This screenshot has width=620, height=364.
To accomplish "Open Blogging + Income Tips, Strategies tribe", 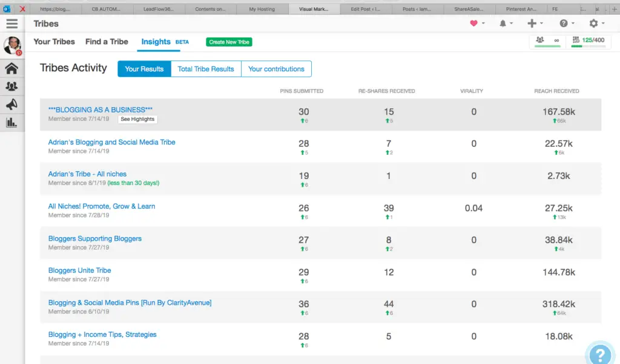I will [102, 334].
